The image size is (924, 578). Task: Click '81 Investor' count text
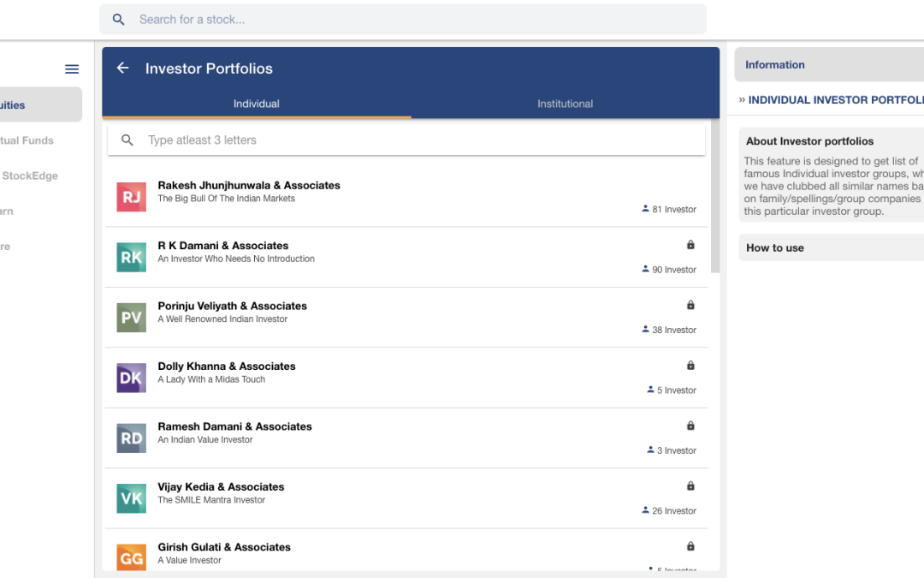tap(674, 210)
